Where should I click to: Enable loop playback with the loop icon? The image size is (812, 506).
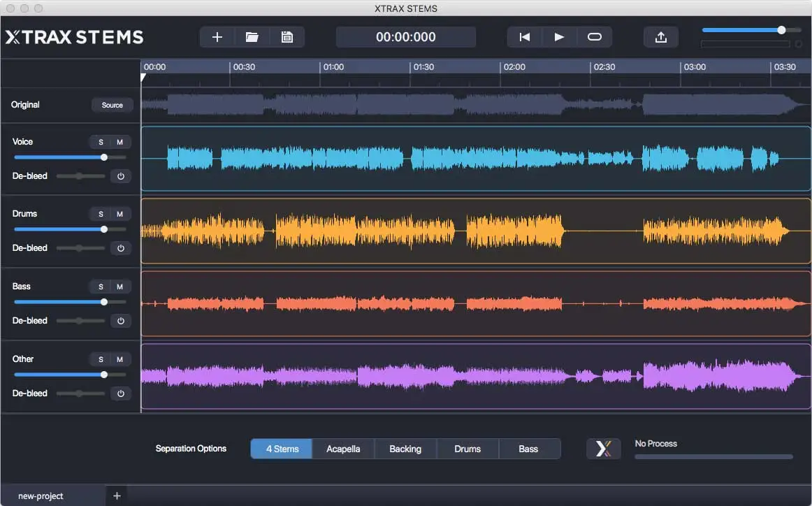595,36
